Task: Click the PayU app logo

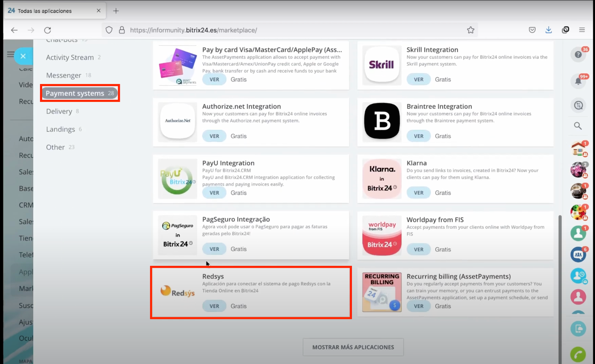Action: click(178, 178)
